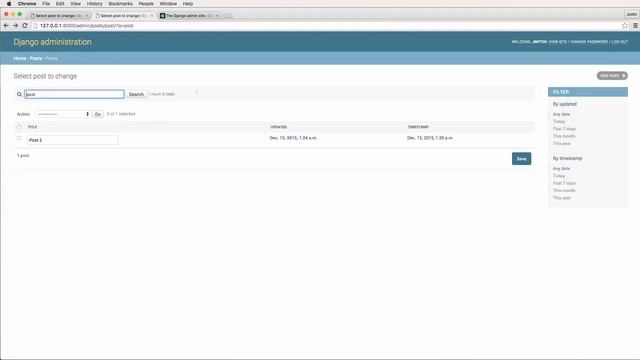Sort by the Timestamp column header
This screenshot has width=640, height=360.
(x=418, y=127)
